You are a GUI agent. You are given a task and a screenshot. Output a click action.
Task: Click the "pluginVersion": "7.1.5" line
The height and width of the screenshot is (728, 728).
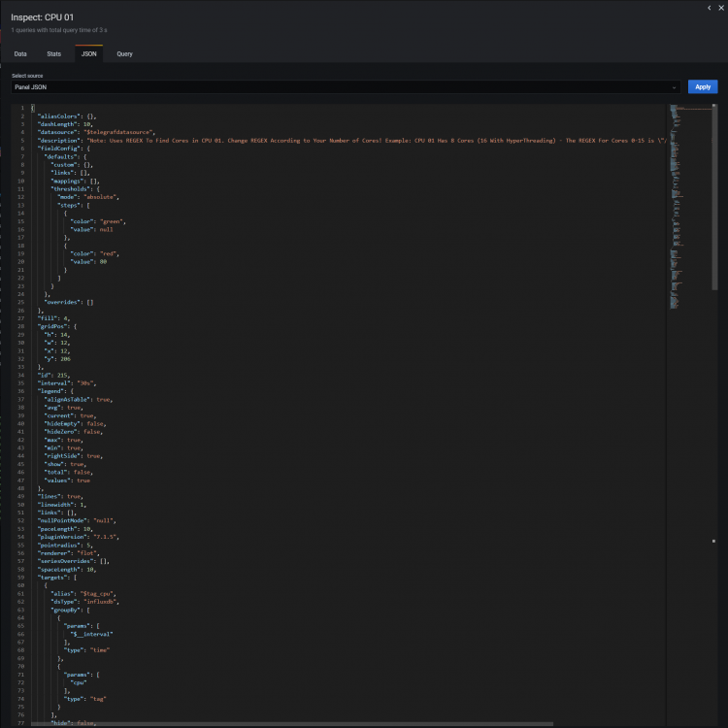[79, 537]
